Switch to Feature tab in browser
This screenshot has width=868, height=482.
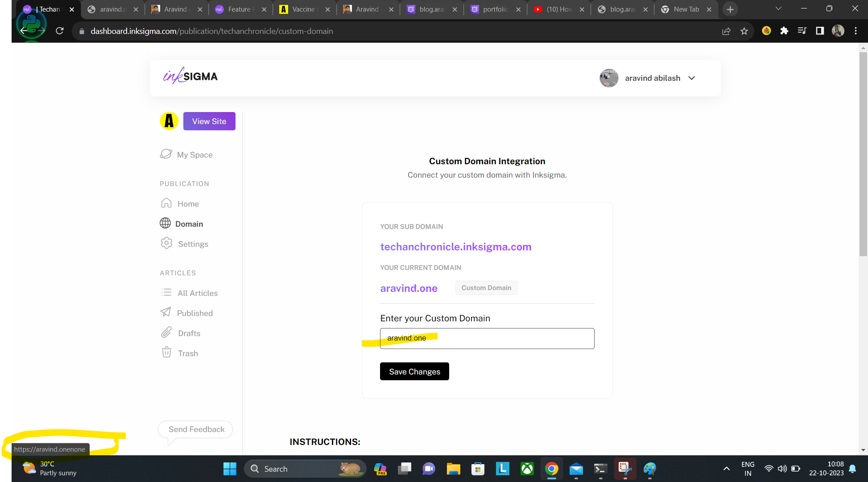coord(240,9)
